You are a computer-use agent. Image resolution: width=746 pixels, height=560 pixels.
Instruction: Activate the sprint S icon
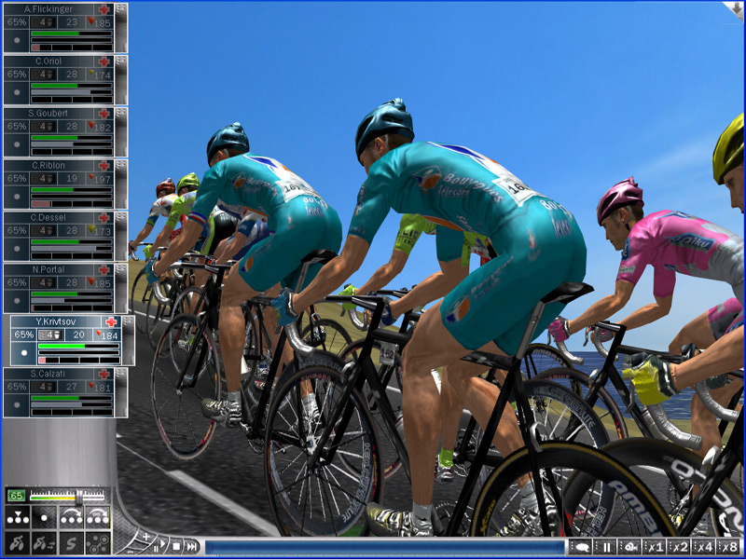(x=71, y=542)
